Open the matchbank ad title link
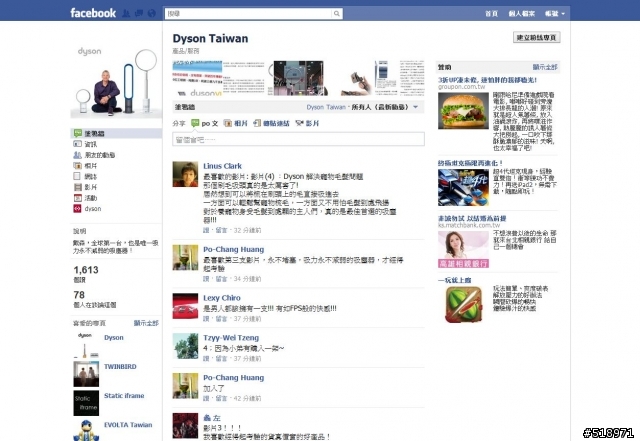The height and width of the screenshot is (441, 640). (472, 218)
